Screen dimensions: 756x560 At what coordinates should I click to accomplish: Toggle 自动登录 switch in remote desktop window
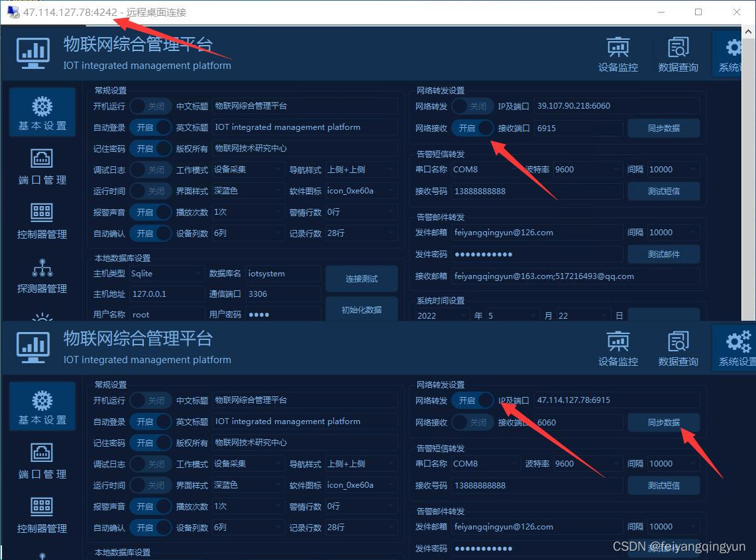(x=150, y=127)
